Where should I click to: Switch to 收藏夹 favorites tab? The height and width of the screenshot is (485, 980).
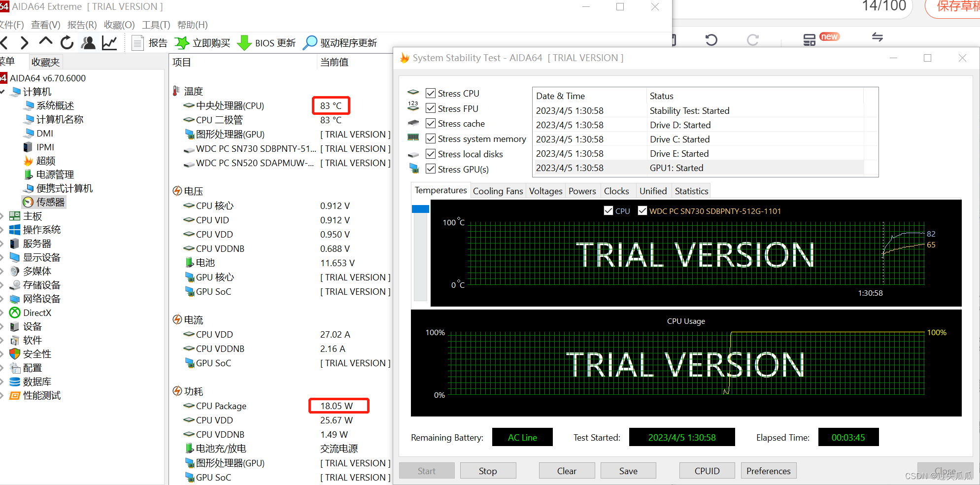(x=45, y=62)
